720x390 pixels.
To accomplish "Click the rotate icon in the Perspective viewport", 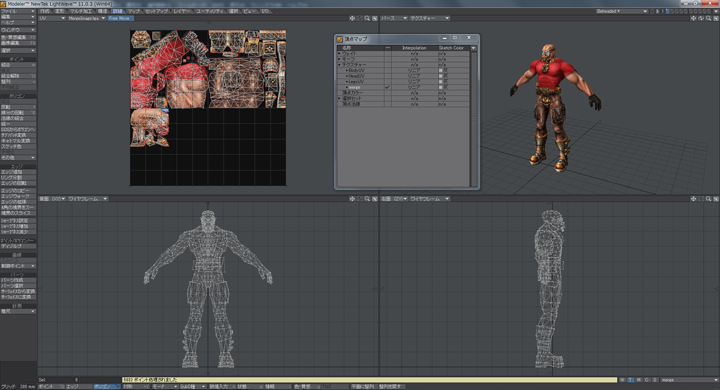I will (701, 18).
